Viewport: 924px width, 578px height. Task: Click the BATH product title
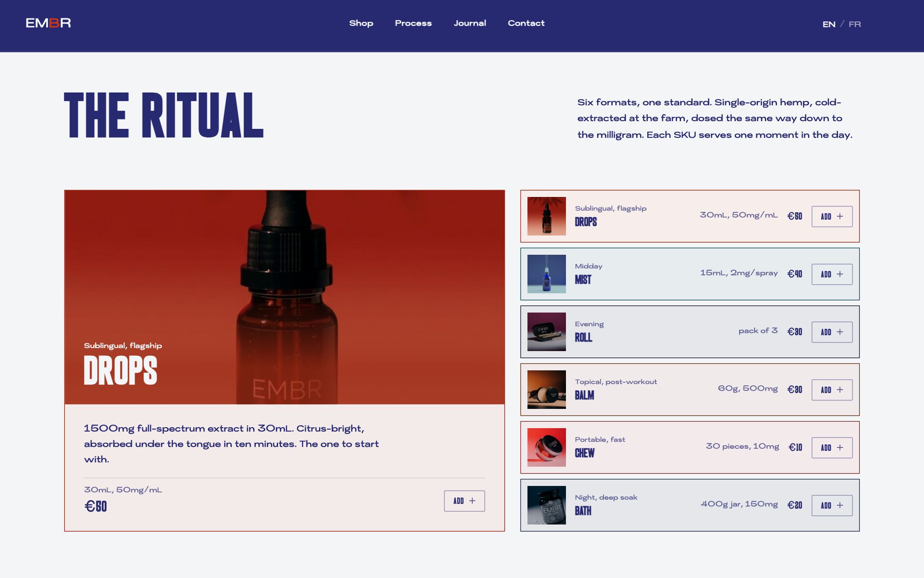click(583, 511)
